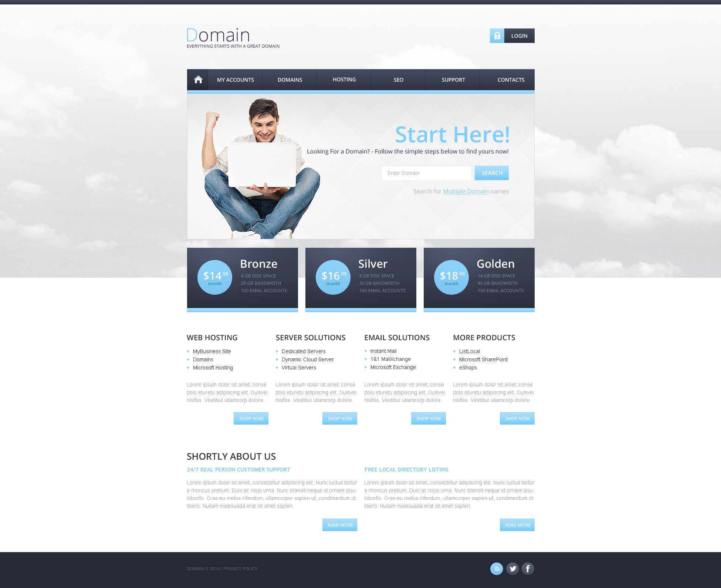This screenshot has height=588, width=721.
Task: Click the SEARCH button for domain lookup
Action: (491, 173)
